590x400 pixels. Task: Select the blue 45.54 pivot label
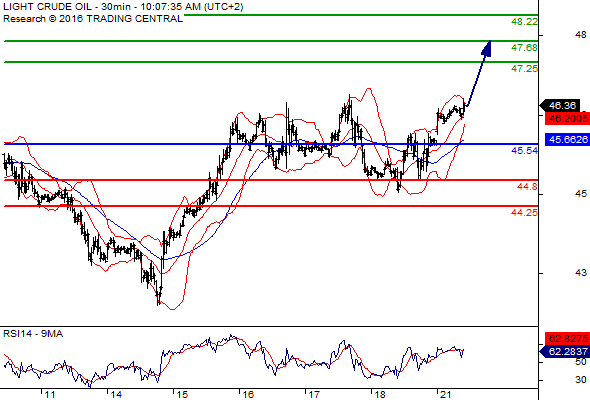click(x=524, y=151)
